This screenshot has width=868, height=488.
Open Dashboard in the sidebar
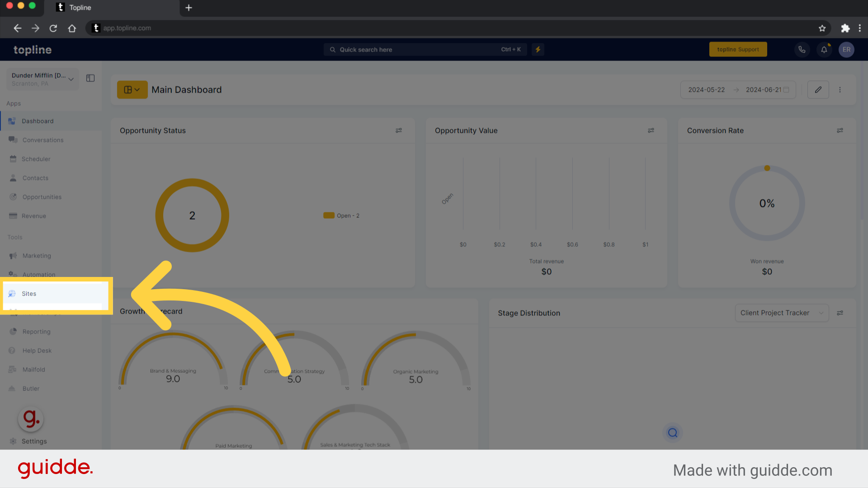(51, 121)
